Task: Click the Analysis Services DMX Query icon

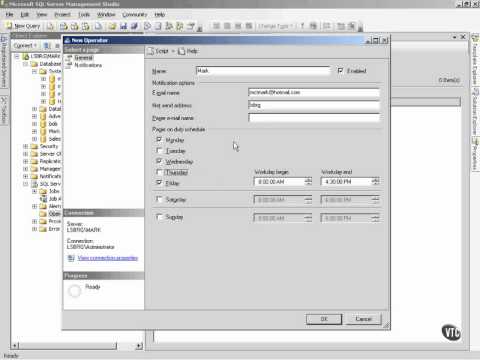Action: coord(75,26)
